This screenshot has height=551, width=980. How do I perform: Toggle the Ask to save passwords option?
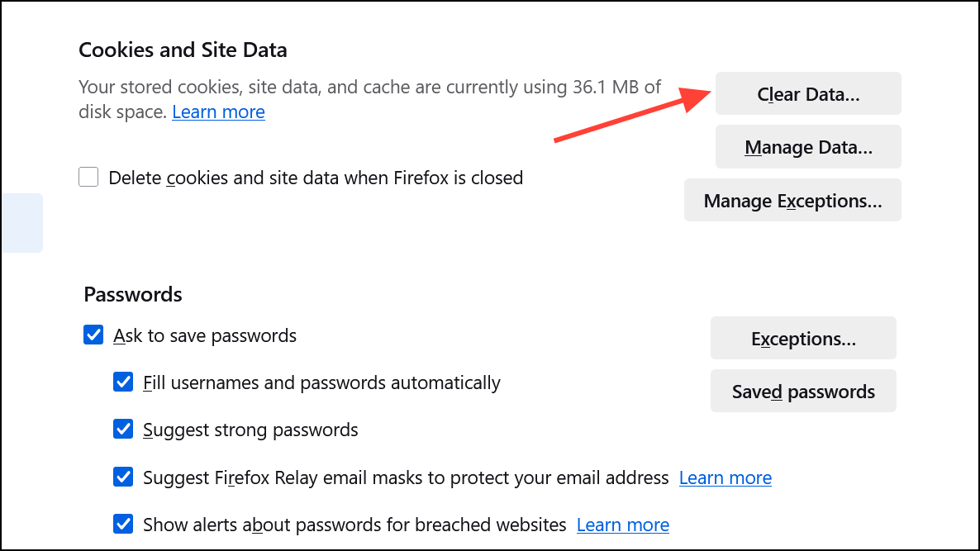tap(93, 335)
